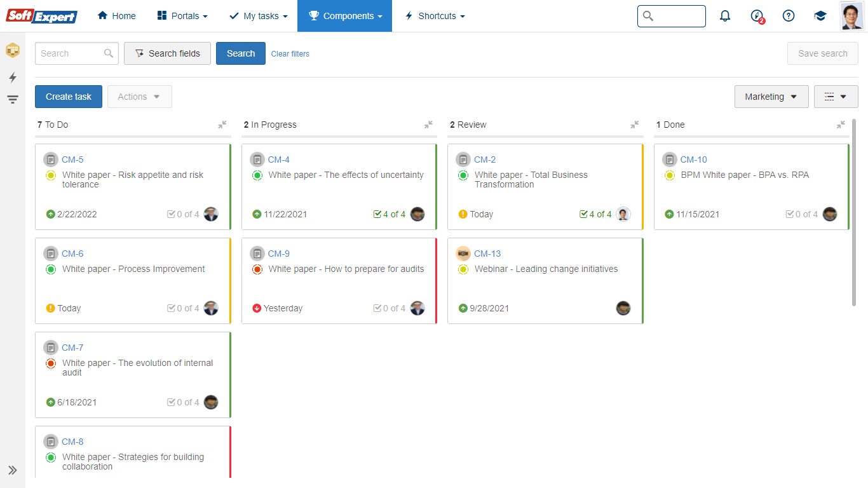868x488 pixels.
Task: Collapse the To Do column
Action: pyautogui.click(x=222, y=125)
